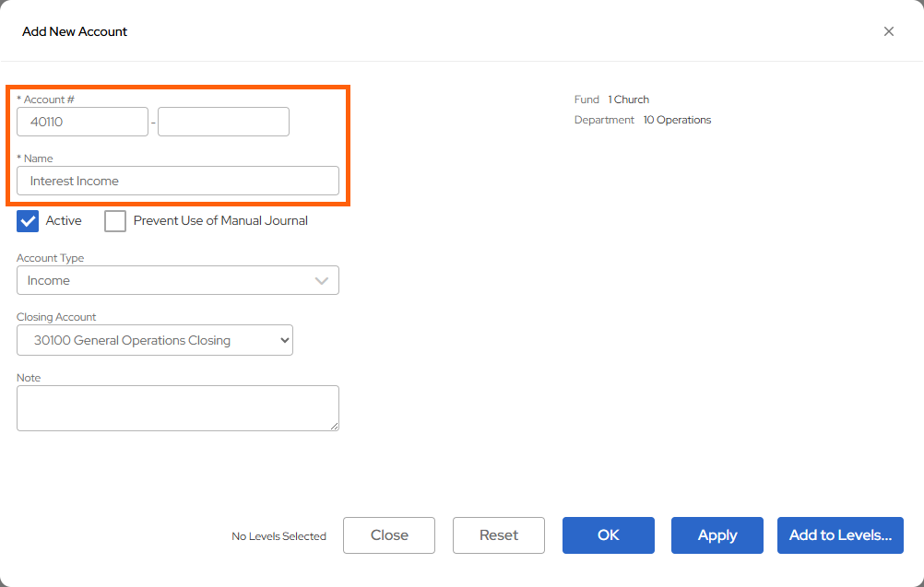Reset the account form
924x587 pixels.
tap(498, 535)
